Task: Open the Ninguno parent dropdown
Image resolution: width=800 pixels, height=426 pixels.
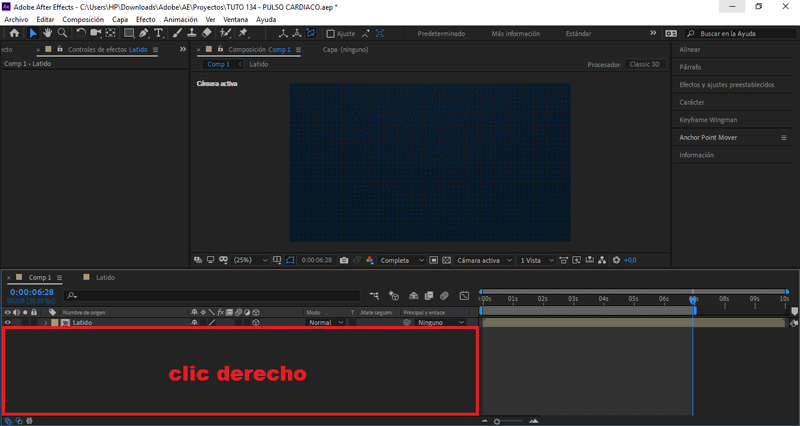Action: click(441, 322)
